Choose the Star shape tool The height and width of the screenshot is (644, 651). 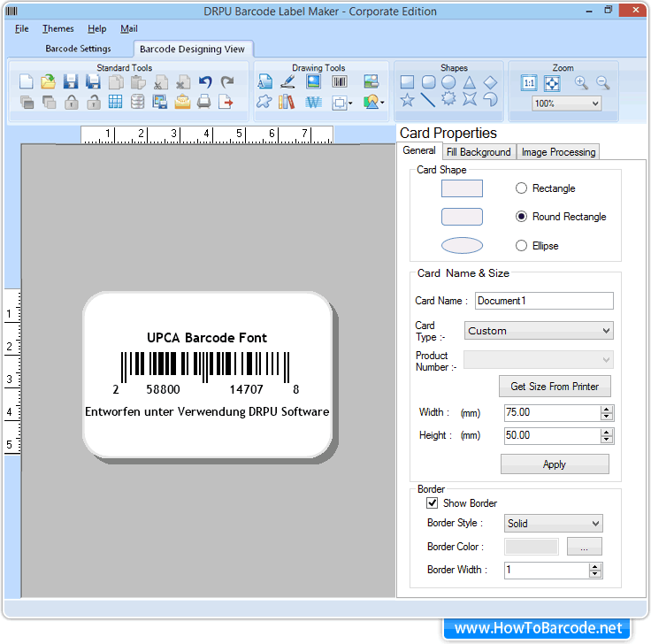(x=407, y=101)
